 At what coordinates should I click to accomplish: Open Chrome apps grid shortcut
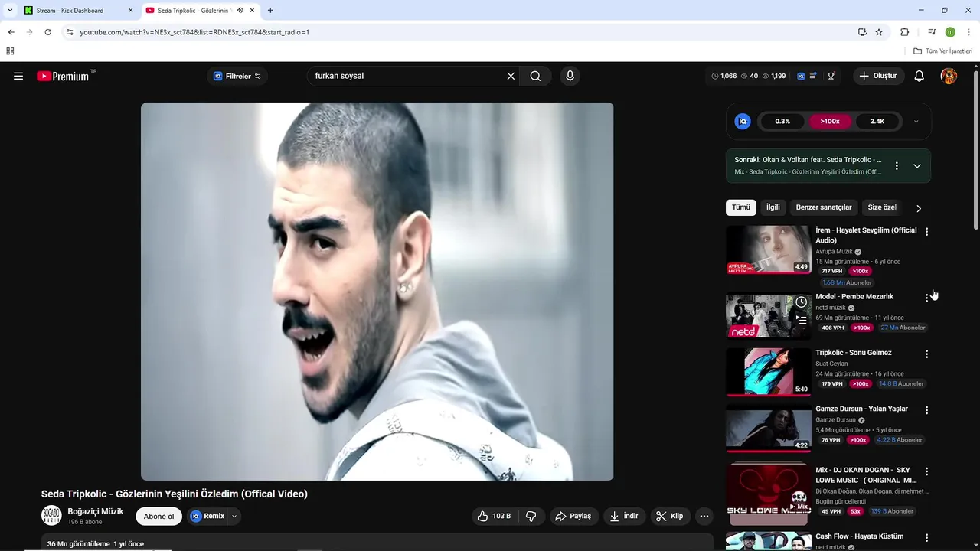click(x=10, y=51)
